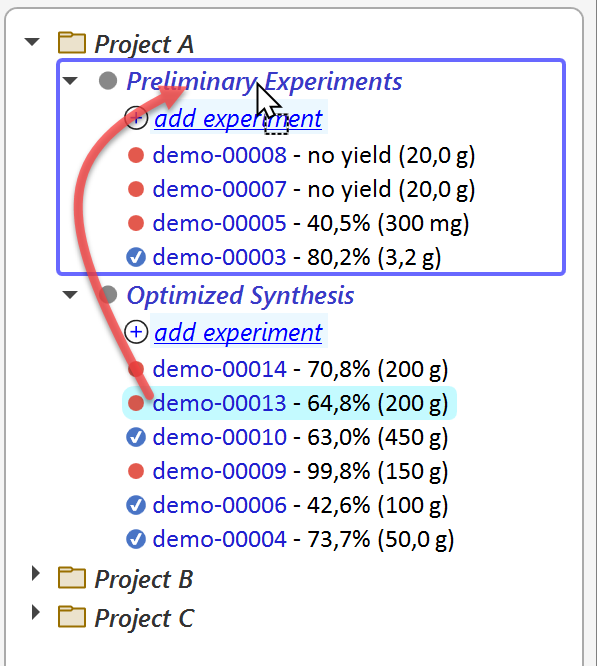
Task: Collapse the Project A tree node
Action: tap(32, 42)
